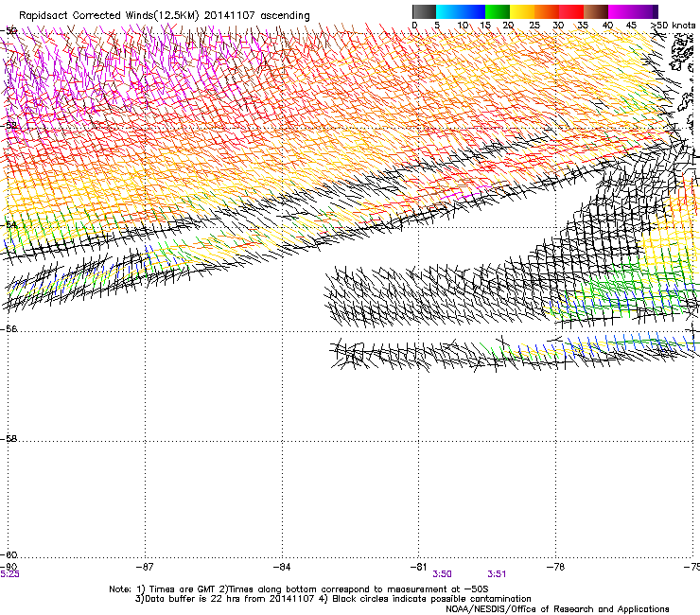Click the red 30-35 knots legend swatch

(x=571, y=11)
